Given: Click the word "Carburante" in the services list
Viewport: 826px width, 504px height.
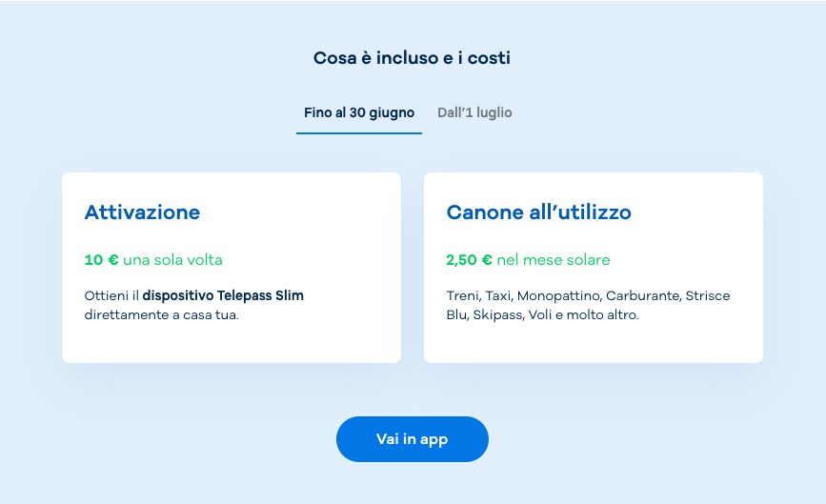Looking at the screenshot, I should pos(643,296).
